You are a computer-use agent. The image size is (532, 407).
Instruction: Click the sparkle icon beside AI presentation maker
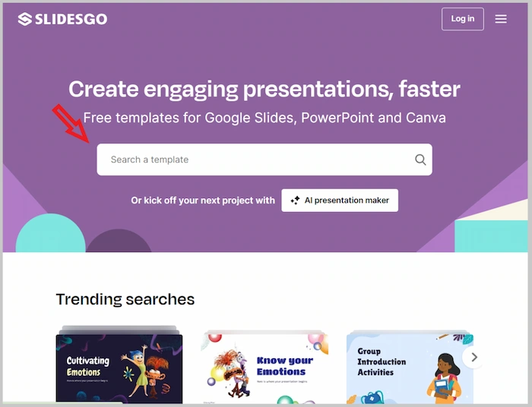click(295, 200)
